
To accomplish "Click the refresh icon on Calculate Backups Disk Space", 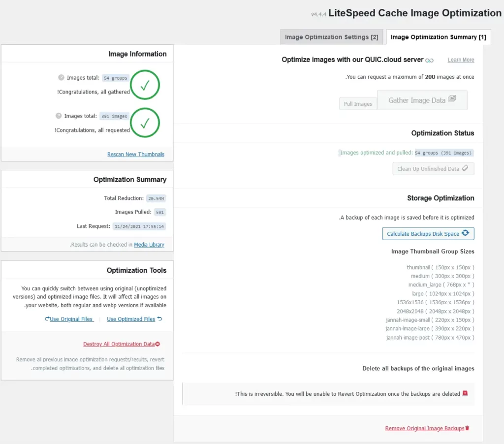I will (466, 233).
